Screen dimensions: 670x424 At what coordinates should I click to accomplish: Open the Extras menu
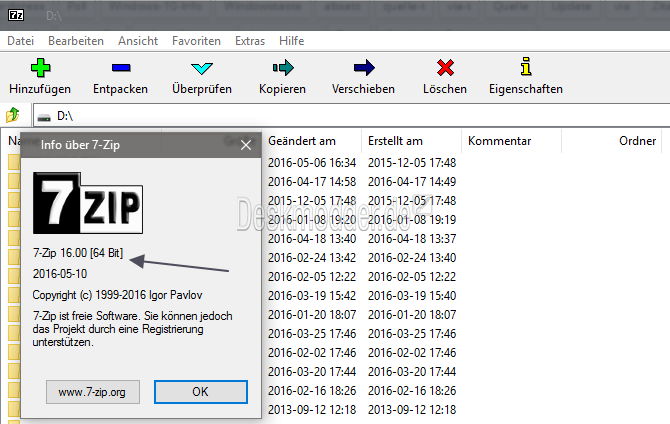coord(250,41)
